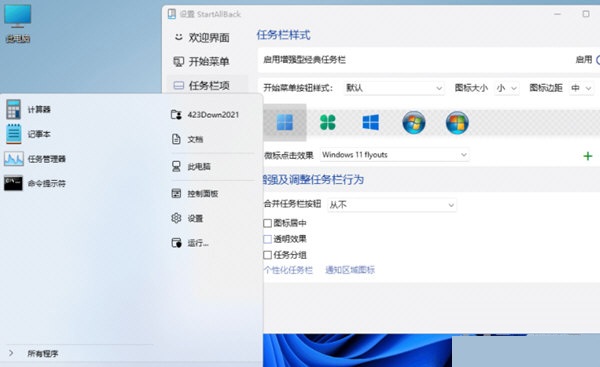Select the Windows 11 start button style
The width and height of the screenshot is (600, 367).
[285, 122]
